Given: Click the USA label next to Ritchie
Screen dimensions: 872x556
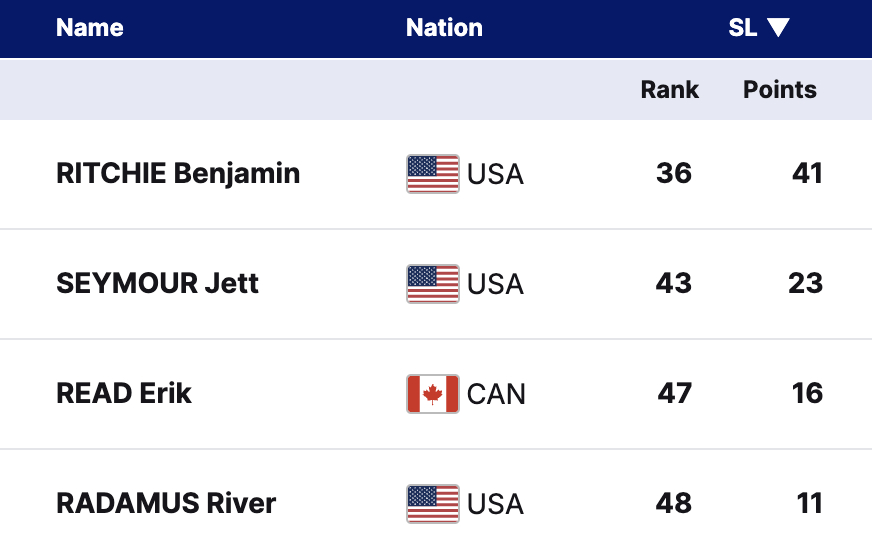Looking at the screenshot, I should pyautogui.click(x=495, y=174).
